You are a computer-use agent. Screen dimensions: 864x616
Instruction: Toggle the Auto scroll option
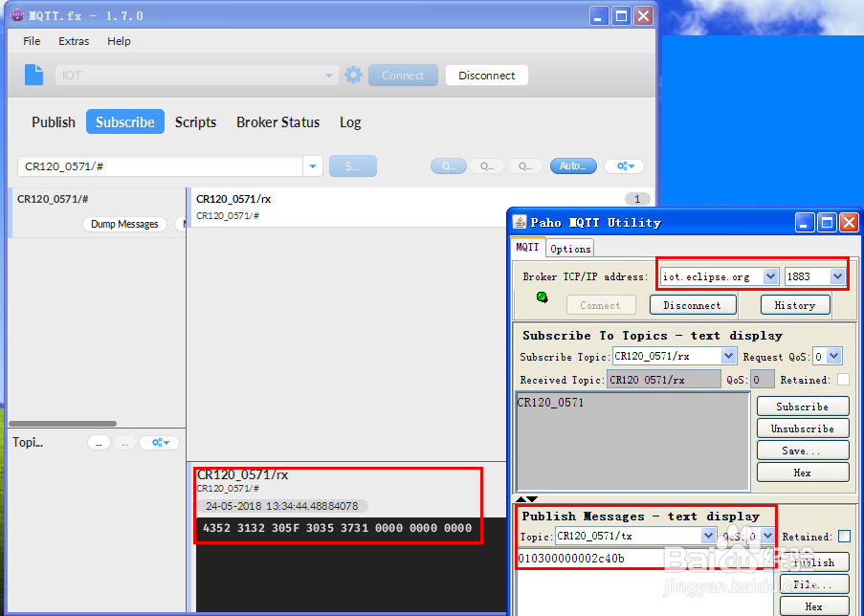pos(573,165)
